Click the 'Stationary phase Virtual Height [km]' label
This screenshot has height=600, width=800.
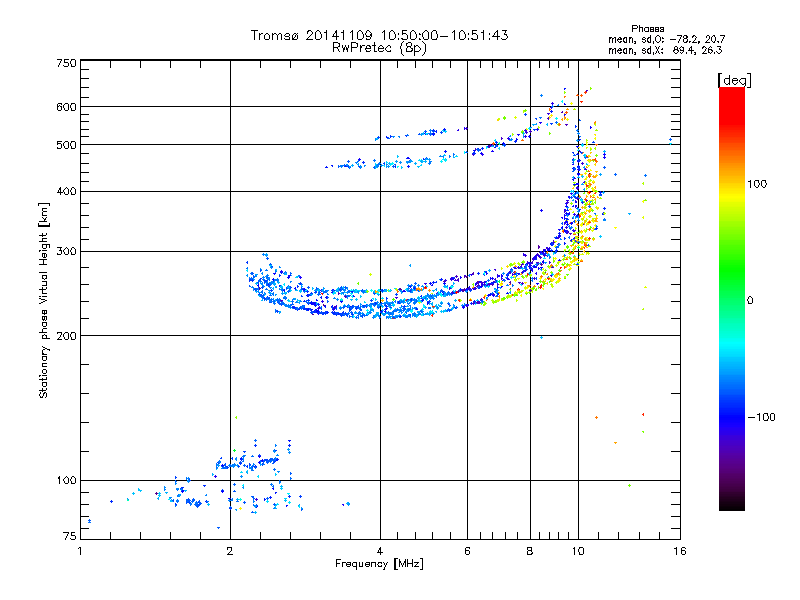click(44, 300)
